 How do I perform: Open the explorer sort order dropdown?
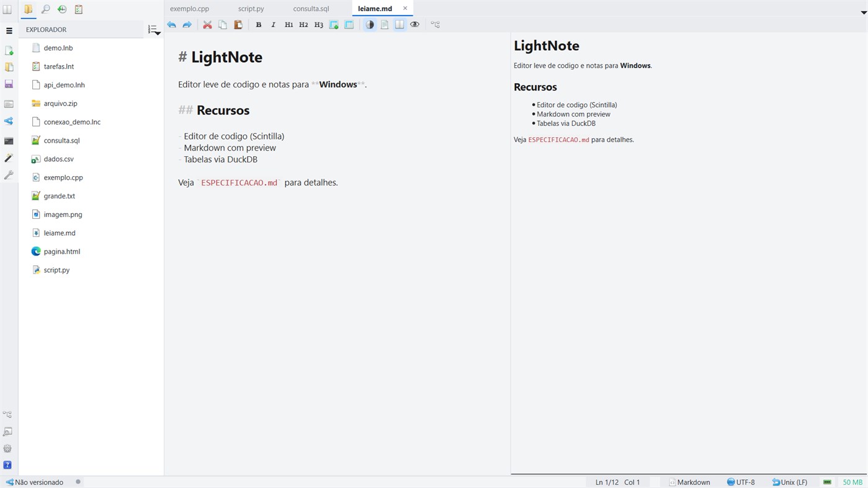point(154,30)
